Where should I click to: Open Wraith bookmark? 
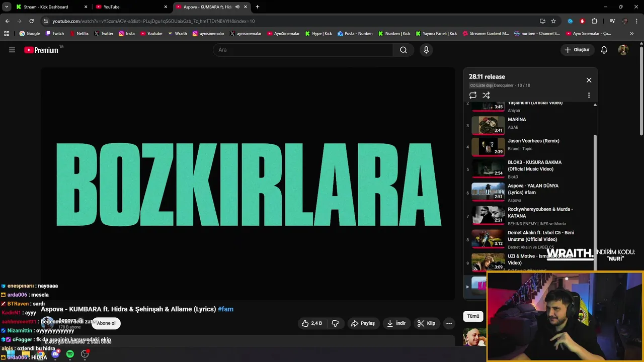177,34
